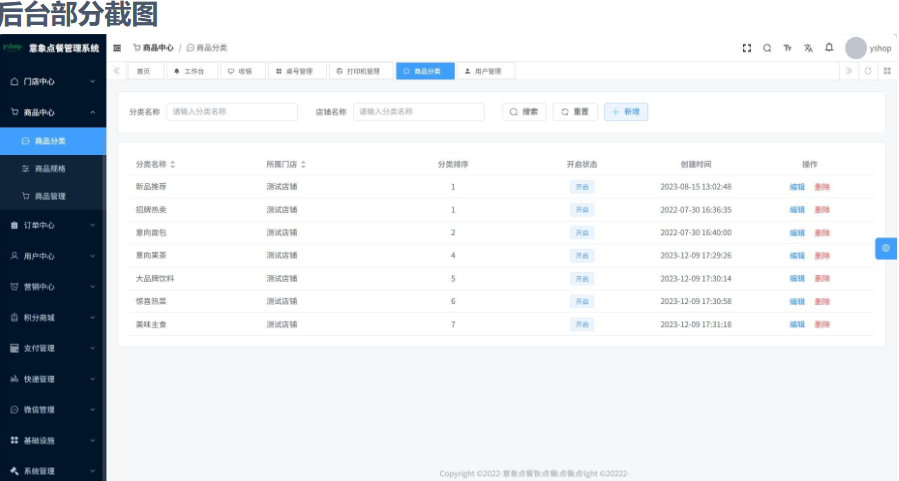Edit the 惊喜热卖 category row

797,302
